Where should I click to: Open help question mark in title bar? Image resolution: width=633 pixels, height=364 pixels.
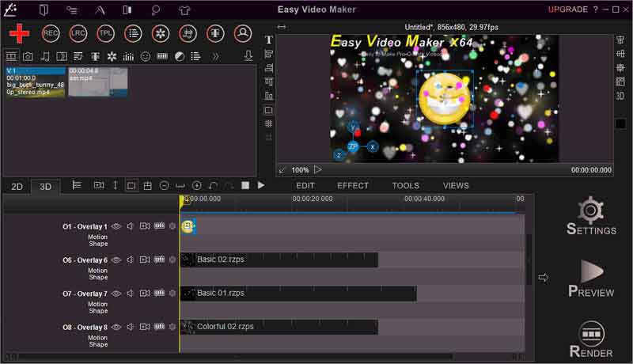click(596, 9)
